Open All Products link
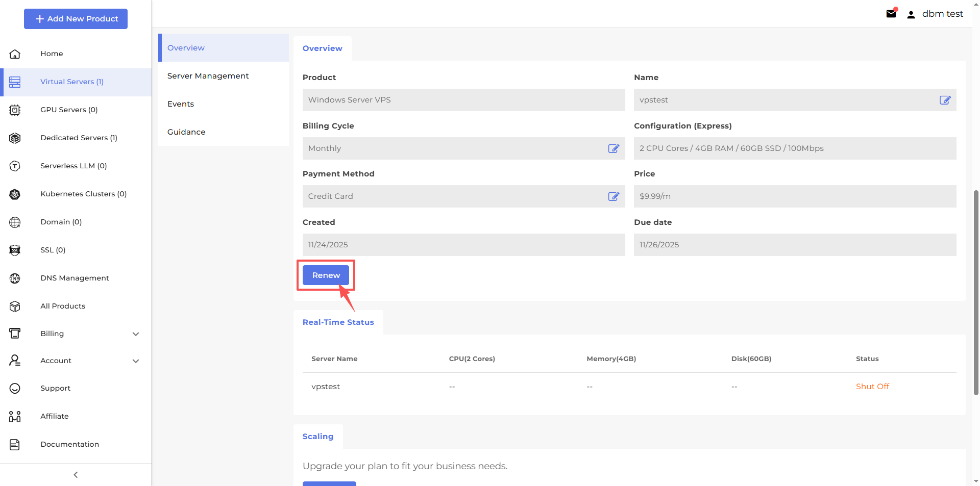The height and width of the screenshot is (486, 980). 63,306
